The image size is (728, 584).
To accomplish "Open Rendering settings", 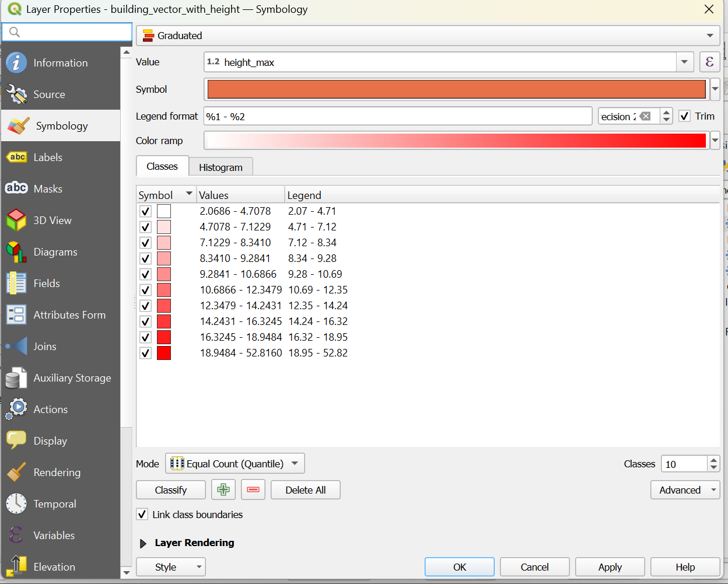I will coord(61,473).
